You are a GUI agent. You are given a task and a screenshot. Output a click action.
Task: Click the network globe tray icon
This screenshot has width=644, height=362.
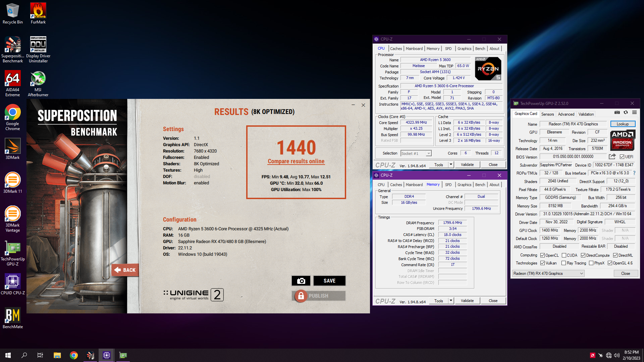[609, 355]
